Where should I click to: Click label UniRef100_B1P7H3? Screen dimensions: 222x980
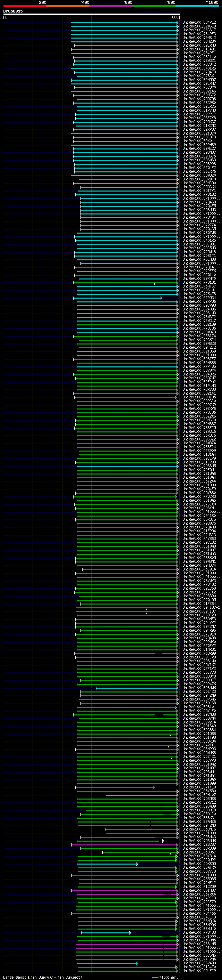(x=199, y=110)
